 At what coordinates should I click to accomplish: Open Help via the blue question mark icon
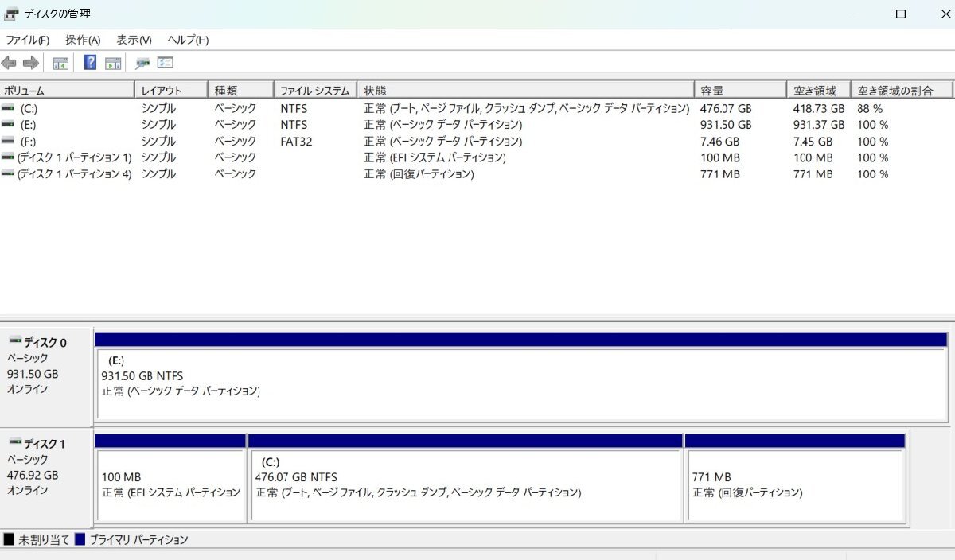(90, 63)
